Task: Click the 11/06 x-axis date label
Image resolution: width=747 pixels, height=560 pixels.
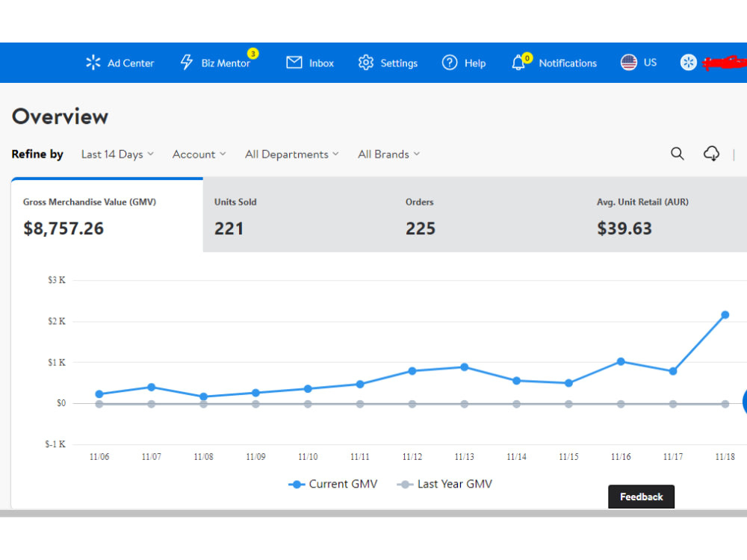Action: pyautogui.click(x=99, y=457)
